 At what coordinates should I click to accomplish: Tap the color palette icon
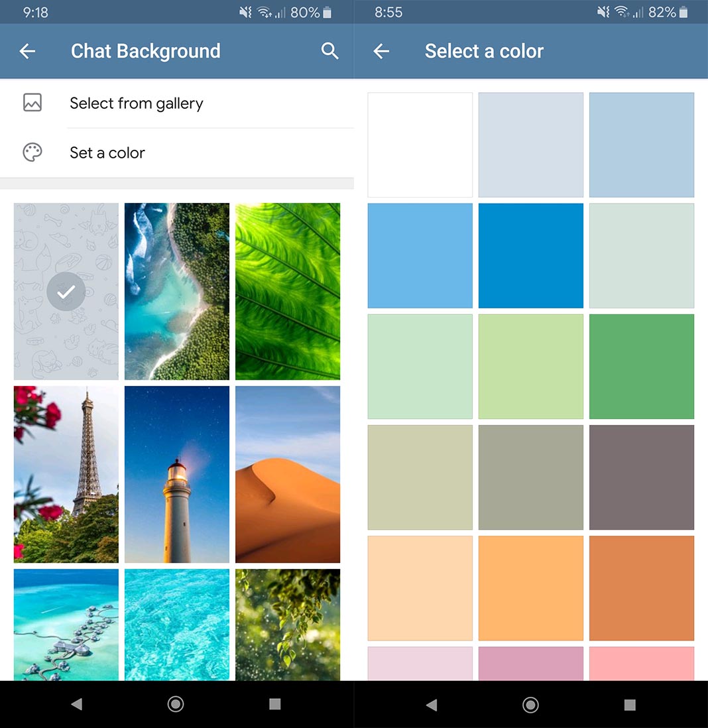tap(32, 152)
